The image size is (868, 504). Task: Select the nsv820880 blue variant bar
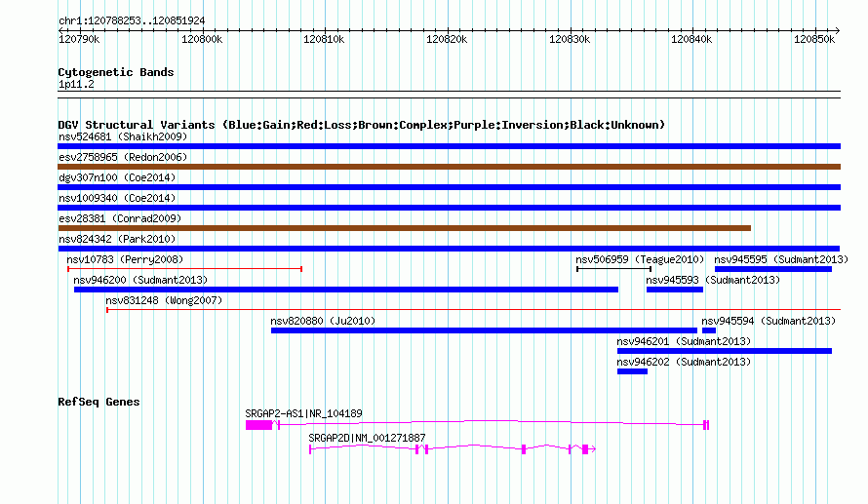(484, 330)
